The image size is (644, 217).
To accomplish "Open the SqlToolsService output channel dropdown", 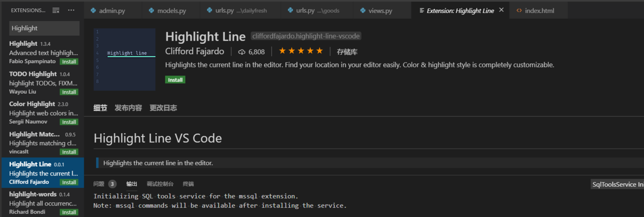I will coord(618,184).
